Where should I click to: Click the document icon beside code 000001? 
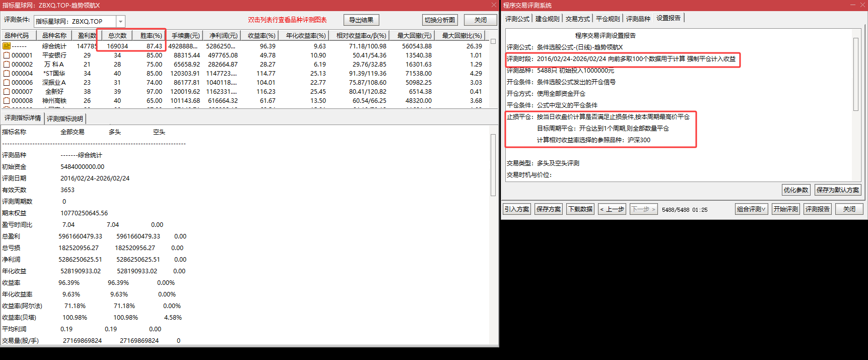click(7, 55)
